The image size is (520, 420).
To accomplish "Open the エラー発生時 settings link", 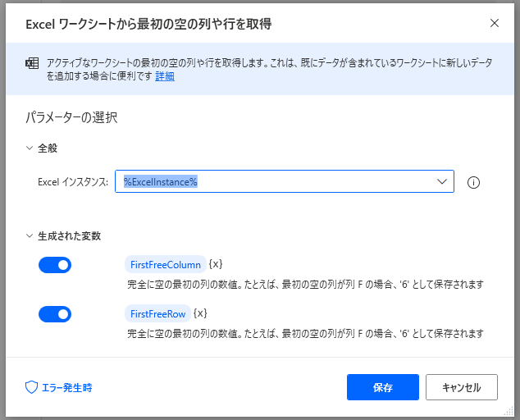I will (x=66, y=387).
